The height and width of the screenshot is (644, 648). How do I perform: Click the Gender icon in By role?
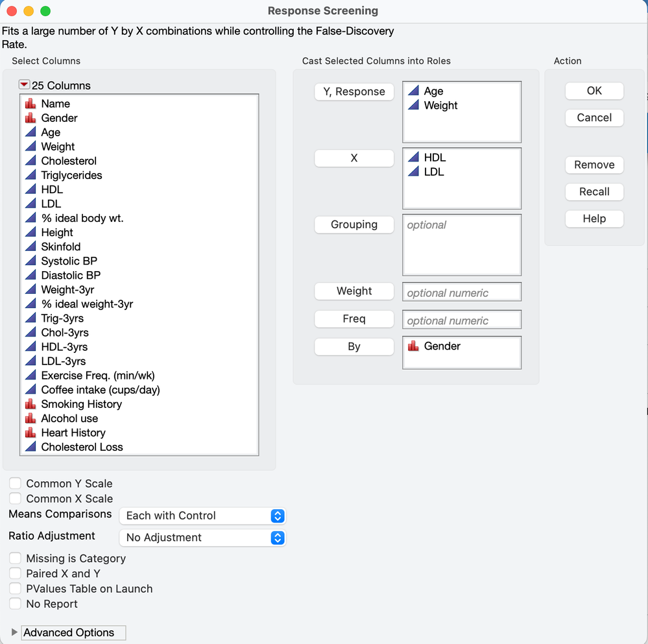[413, 346]
